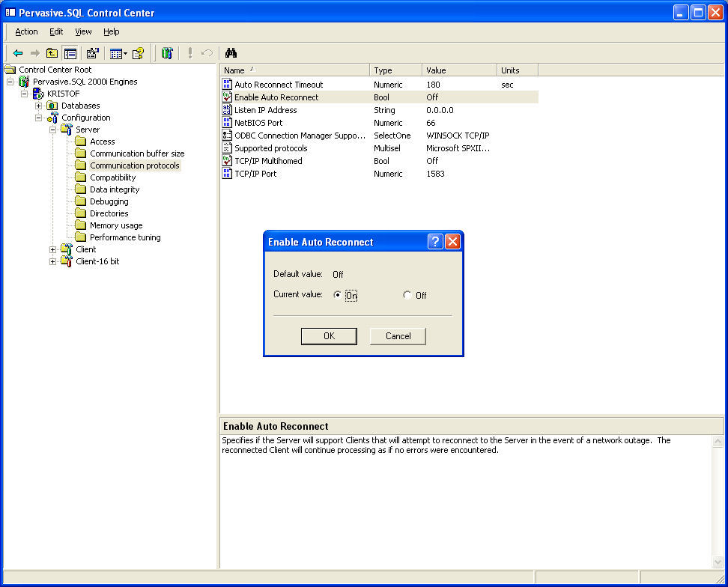Expand the Databases tree node
The width and height of the screenshot is (728, 587).
point(39,106)
